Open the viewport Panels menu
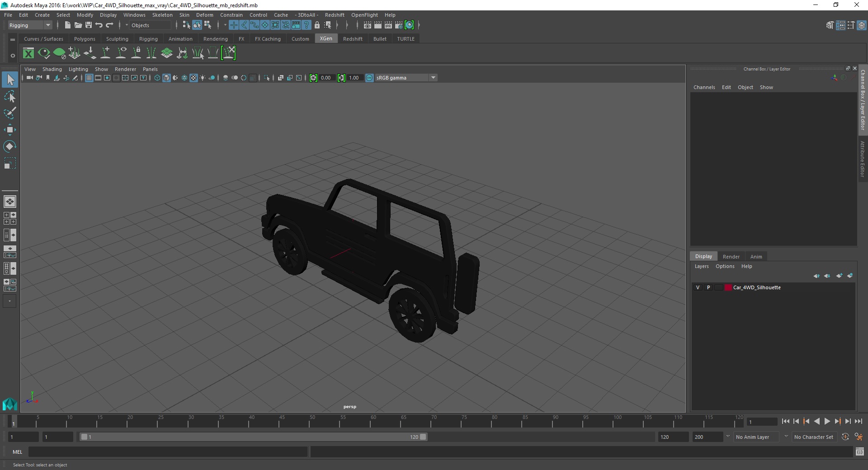Image resolution: width=868 pixels, height=470 pixels. click(x=150, y=69)
